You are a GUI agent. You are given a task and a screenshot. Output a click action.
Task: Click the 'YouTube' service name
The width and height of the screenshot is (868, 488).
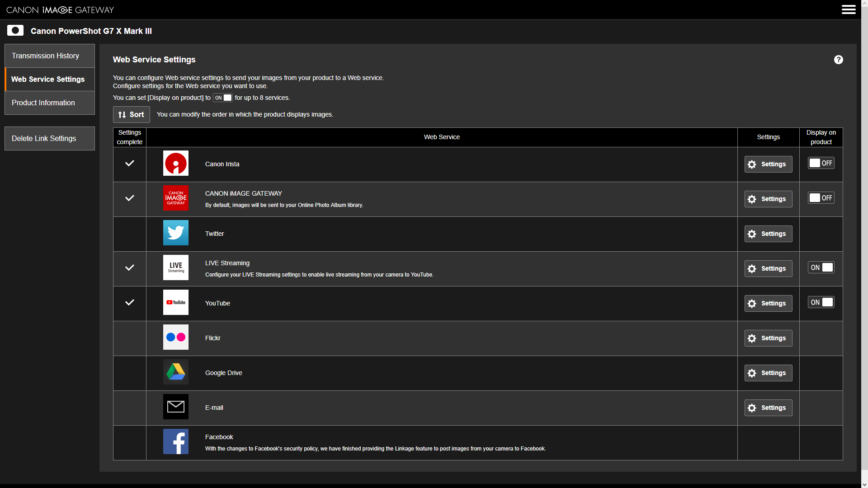[217, 303]
